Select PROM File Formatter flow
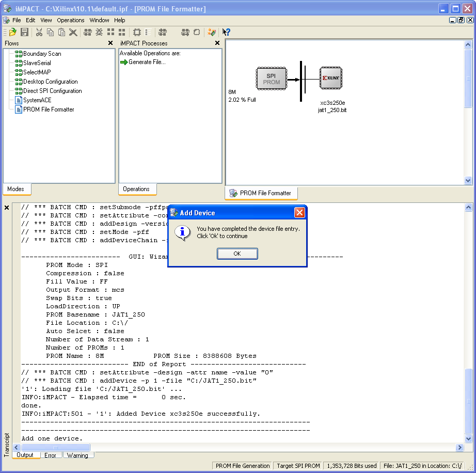The image size is (476, 473). 44,109
